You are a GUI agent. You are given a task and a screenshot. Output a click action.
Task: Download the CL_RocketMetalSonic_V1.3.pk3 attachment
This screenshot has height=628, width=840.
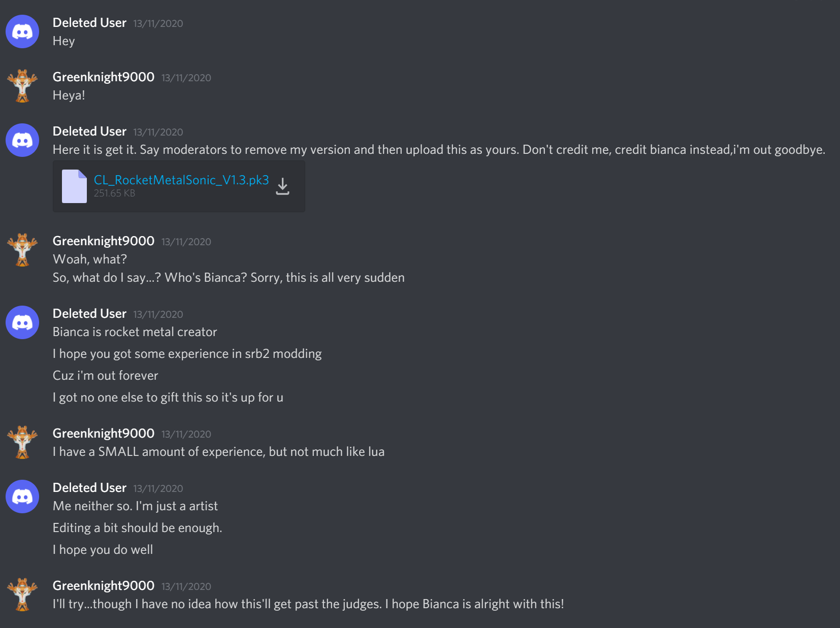[282, 186]
